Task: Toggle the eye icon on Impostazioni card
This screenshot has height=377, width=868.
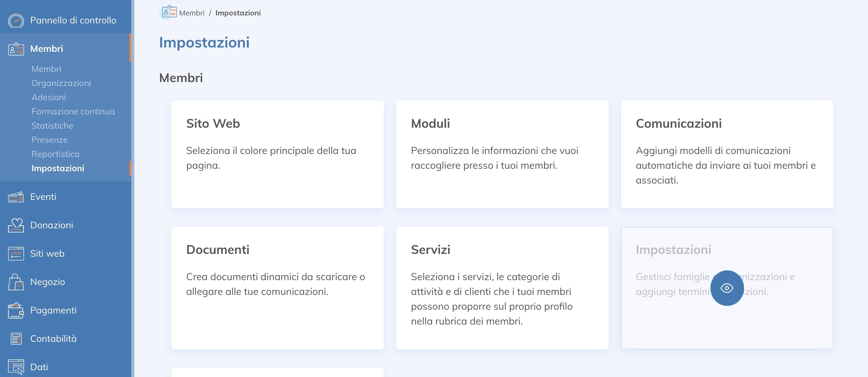Action: click(x=727, y=288)
